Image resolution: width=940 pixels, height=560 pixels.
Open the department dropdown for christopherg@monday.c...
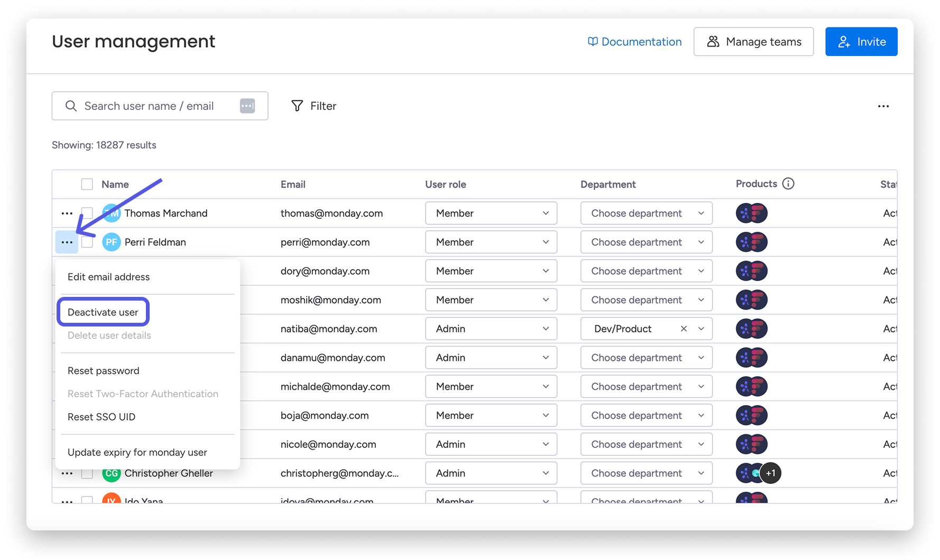647,473
